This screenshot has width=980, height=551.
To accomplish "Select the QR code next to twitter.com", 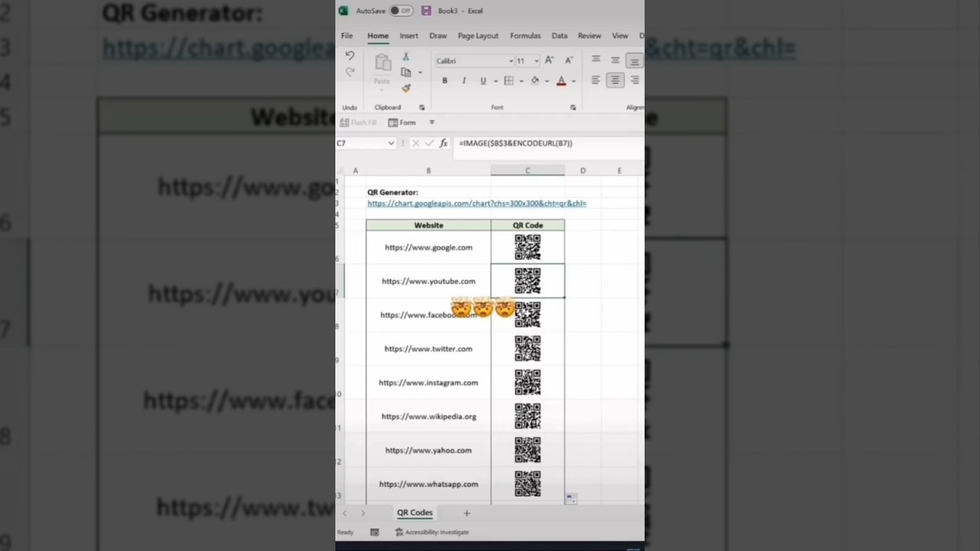I will [528, 348].
